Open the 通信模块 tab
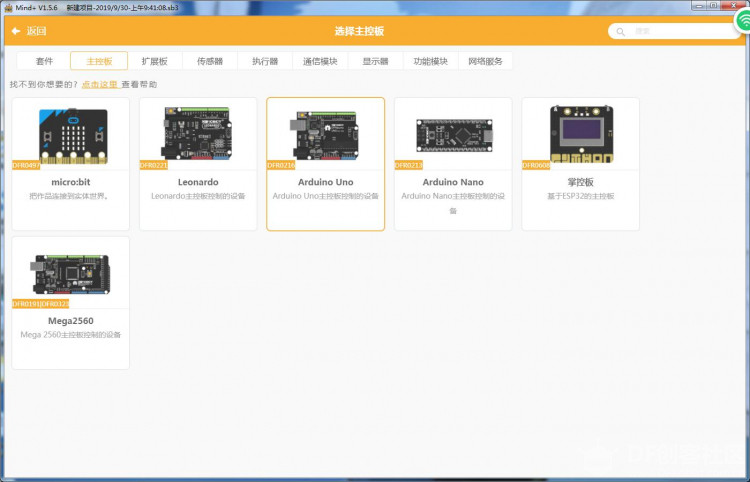This screenshot has height=482, width=750. pos(320,61)
